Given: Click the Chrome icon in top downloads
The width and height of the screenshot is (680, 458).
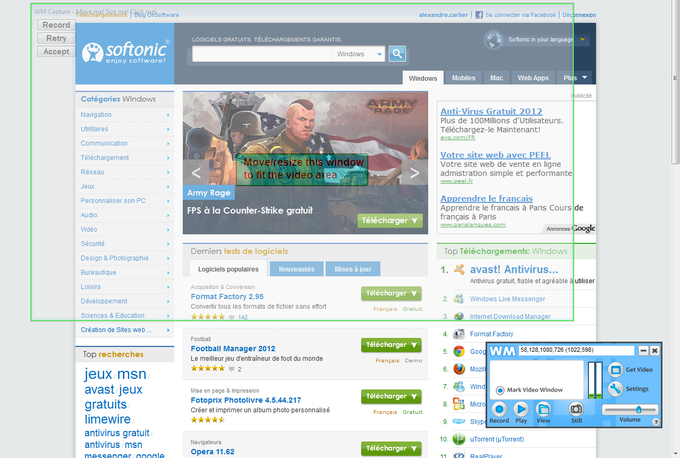Looking at the screenshot, I should (459, 351).
